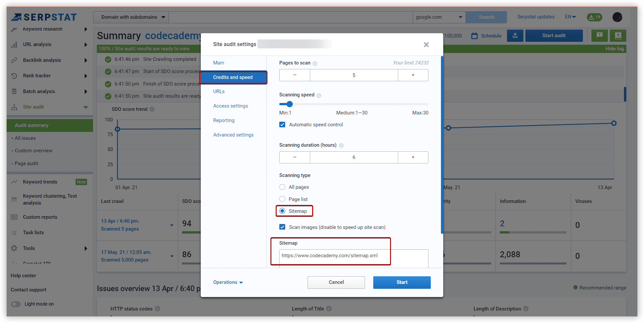Close the Site audit settings dialog

pos(426,44)
